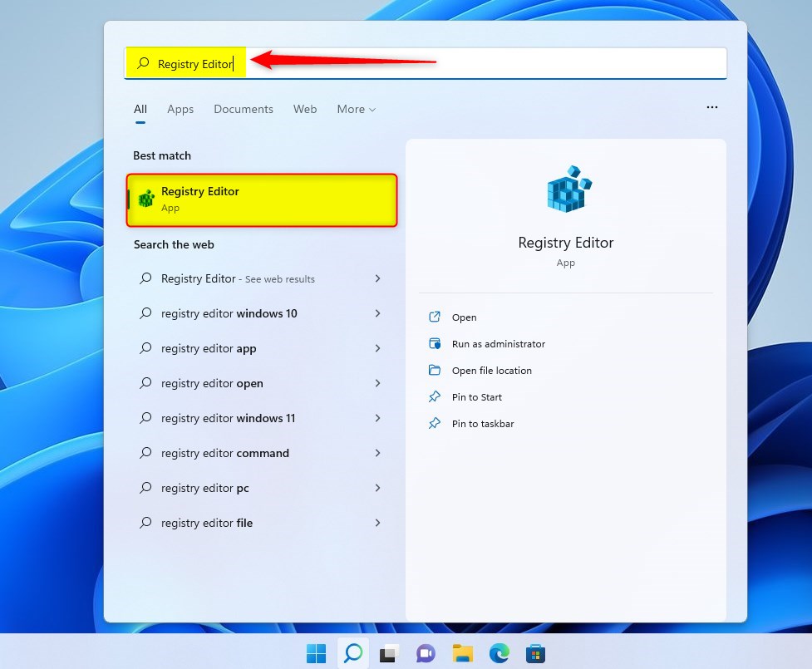The image size is (812, 669).
Task: Click search icon beside 'See web results'
Action: (145, 278)
